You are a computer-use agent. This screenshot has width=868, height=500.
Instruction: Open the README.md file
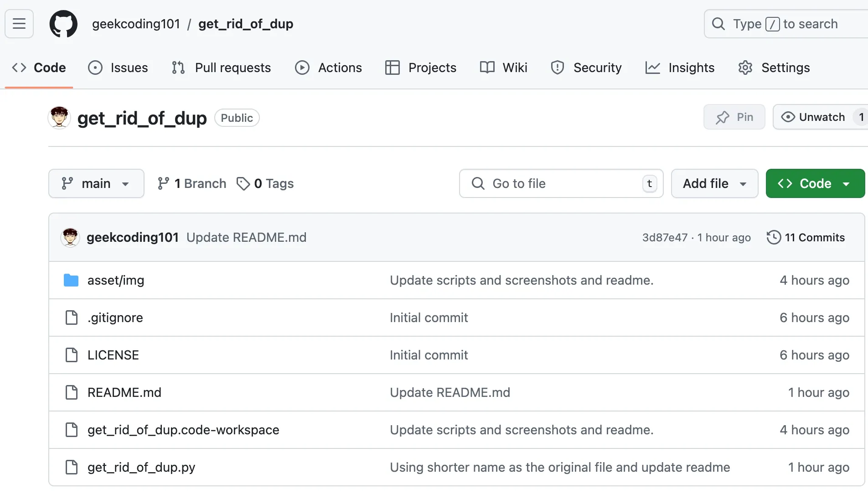point(124,392)
